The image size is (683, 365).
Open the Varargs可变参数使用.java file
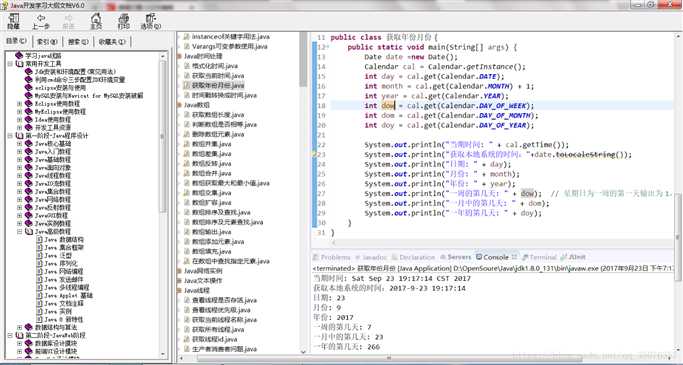click(x=230, y=46)
